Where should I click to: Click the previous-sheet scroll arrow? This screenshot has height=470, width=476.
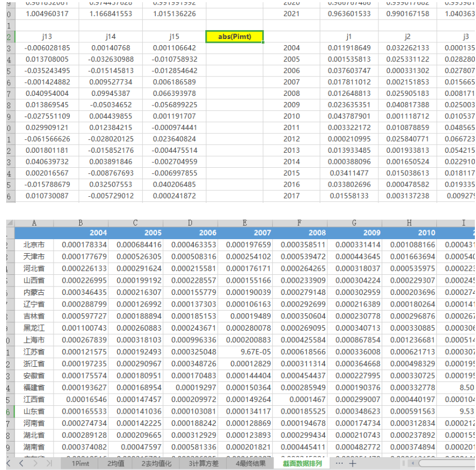pos(21,463)
